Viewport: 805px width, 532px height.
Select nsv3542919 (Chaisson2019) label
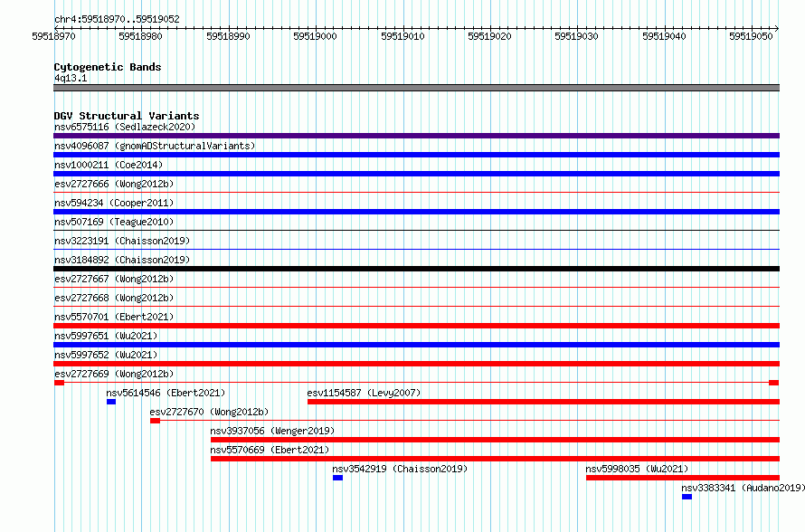tap(400, 469)
